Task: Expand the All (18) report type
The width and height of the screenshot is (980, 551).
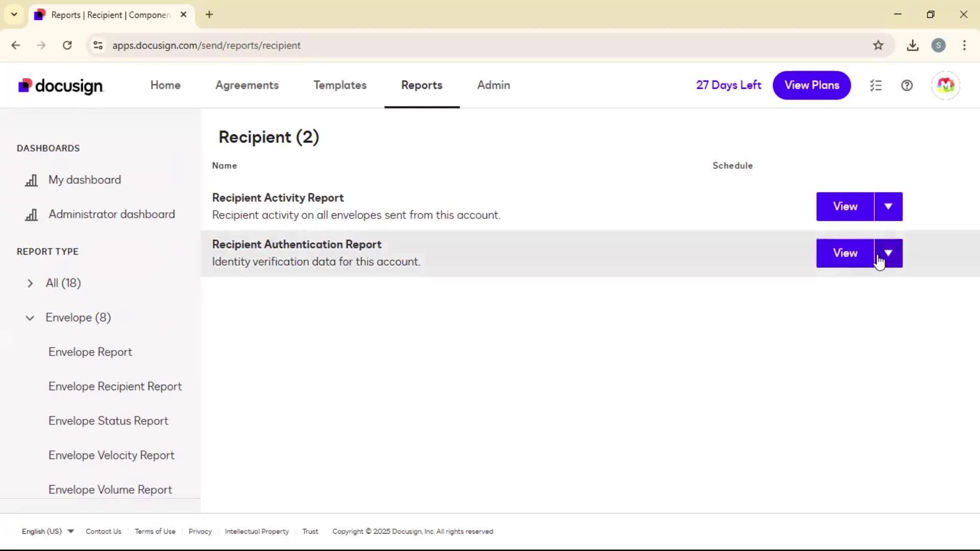Action: [x=30, y=283]
